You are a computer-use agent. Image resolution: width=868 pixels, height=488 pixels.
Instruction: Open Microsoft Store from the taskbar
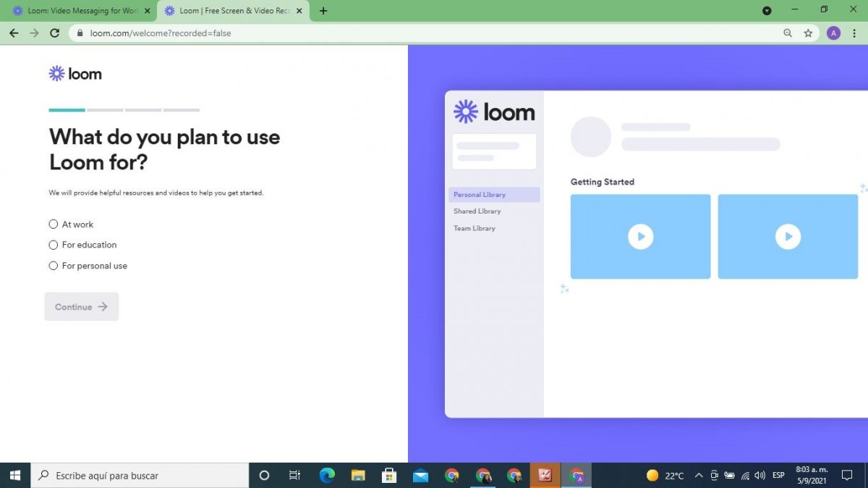[389, 476]
